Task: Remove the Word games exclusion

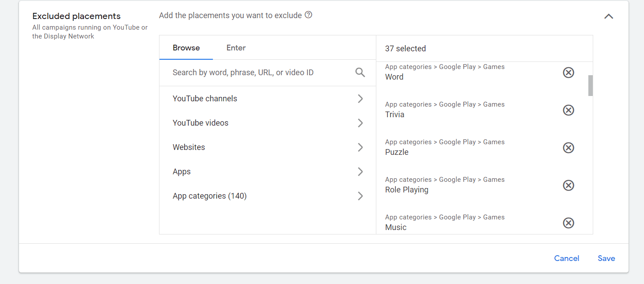Action: [x=568, y=72]
